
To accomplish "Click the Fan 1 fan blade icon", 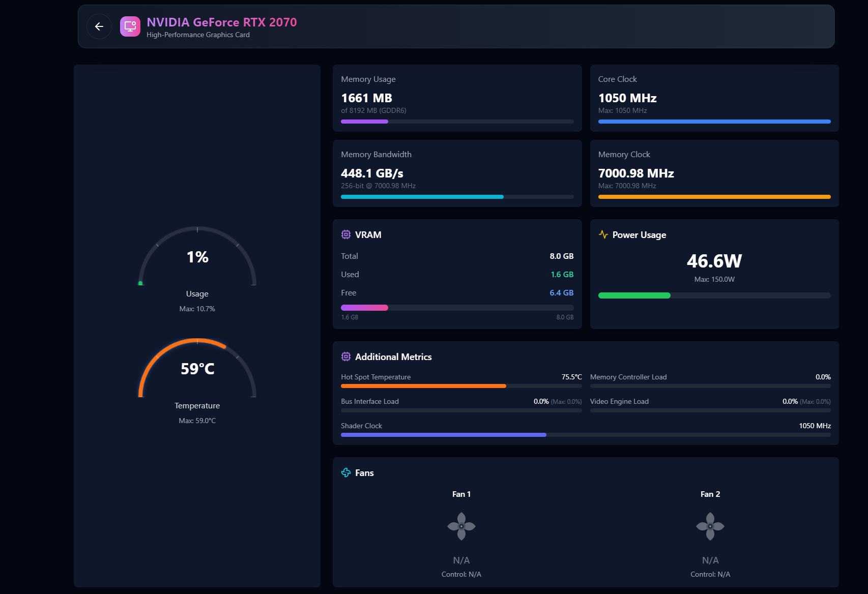I will [461, 526].
